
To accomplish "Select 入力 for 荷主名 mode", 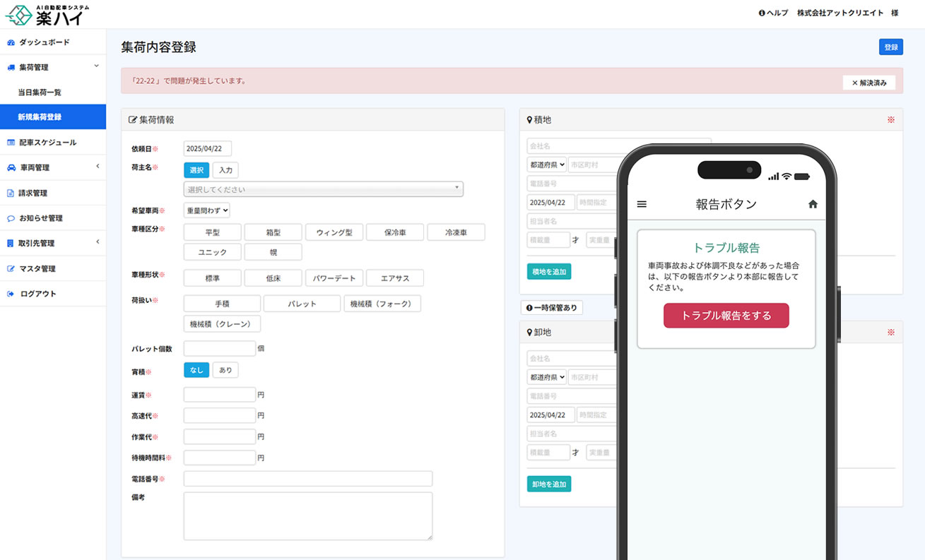I will (x=225, y=170).
